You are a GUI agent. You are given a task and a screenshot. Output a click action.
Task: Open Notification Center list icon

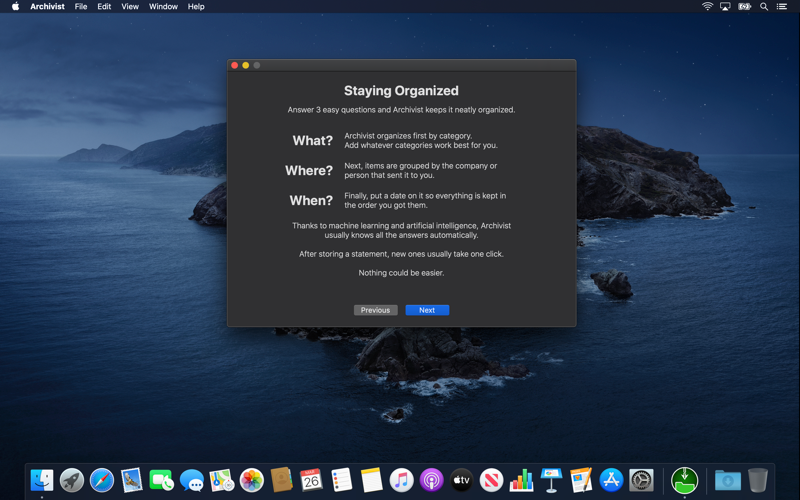tap(782, 7)
